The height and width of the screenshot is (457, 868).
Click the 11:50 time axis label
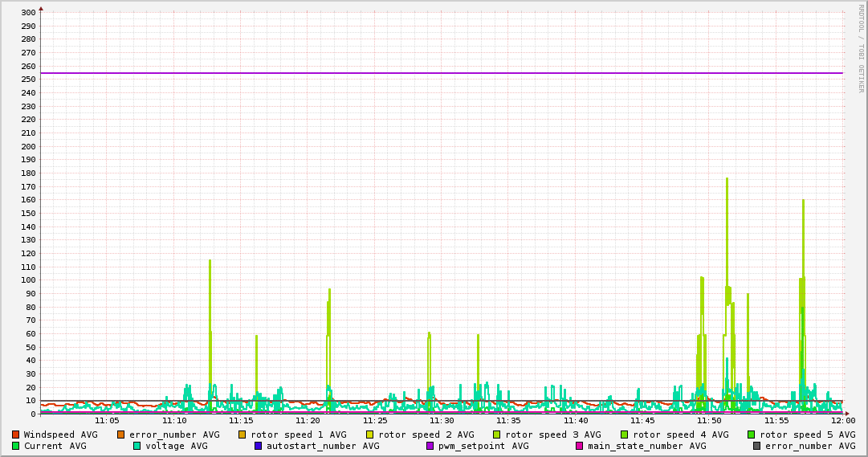pyautogui.click(x=709, y=420)
